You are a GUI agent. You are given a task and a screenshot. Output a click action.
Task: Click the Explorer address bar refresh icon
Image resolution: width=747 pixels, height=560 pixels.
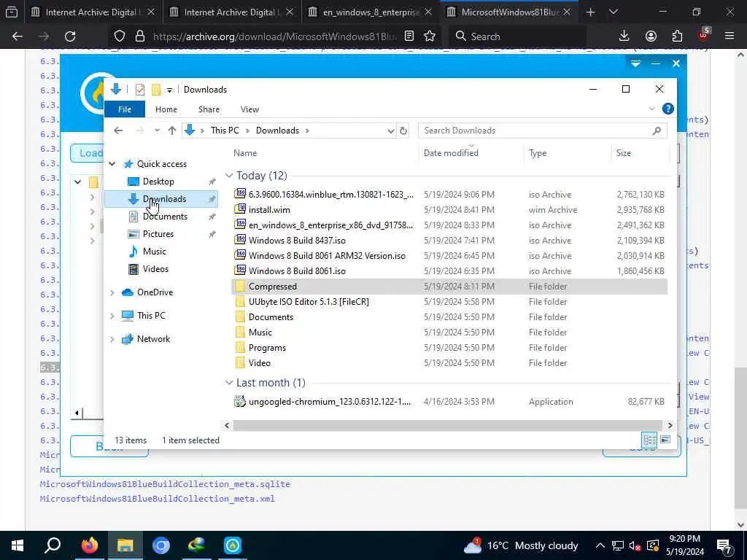click(x=403, y=131)
